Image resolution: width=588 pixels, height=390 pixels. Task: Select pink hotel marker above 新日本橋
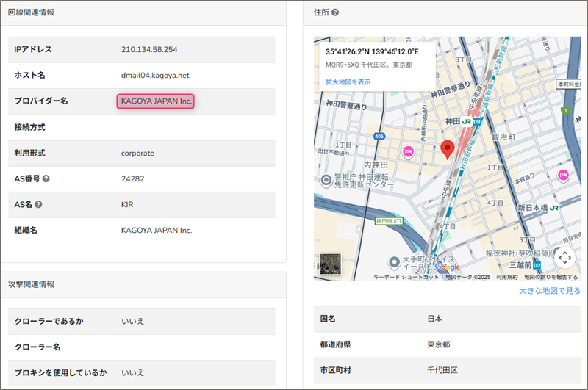[x=563, y=175]
